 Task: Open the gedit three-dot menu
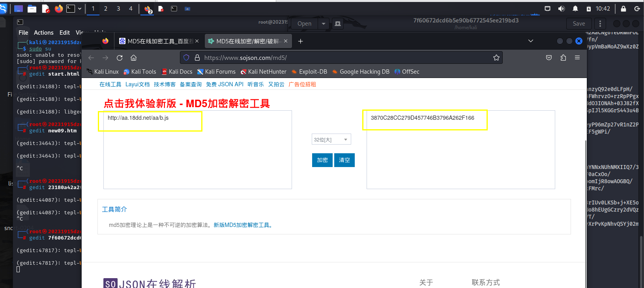(x=600, y=24)
